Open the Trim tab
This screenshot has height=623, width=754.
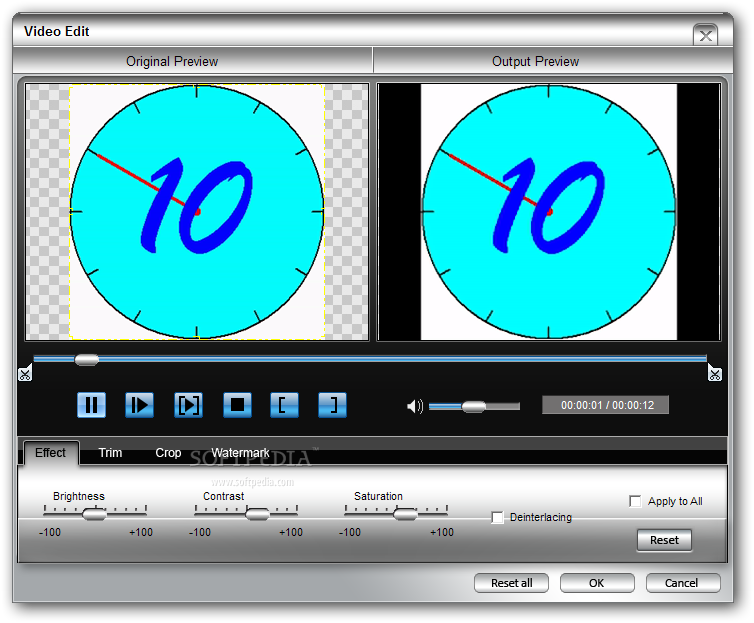point(110,453)
